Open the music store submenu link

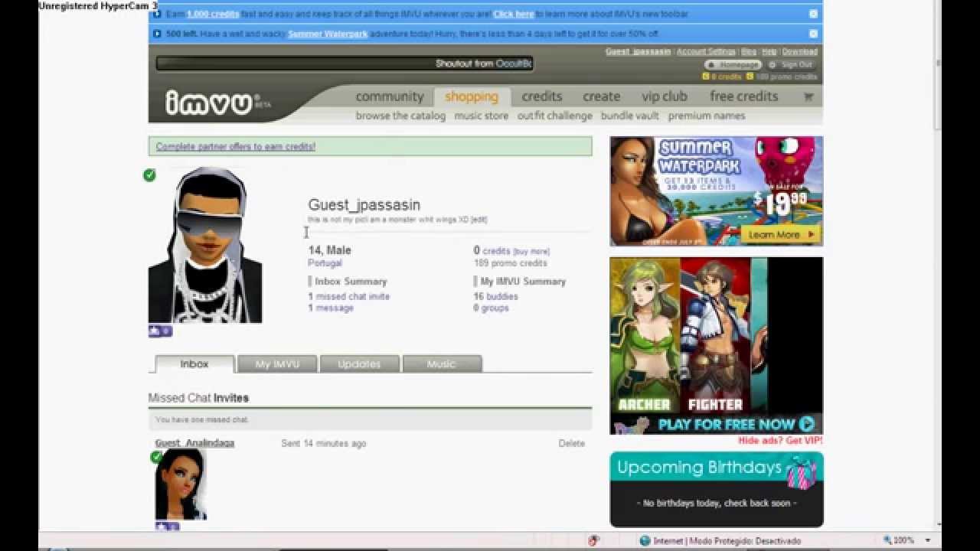pyautogui.click(x=482, y=116)
